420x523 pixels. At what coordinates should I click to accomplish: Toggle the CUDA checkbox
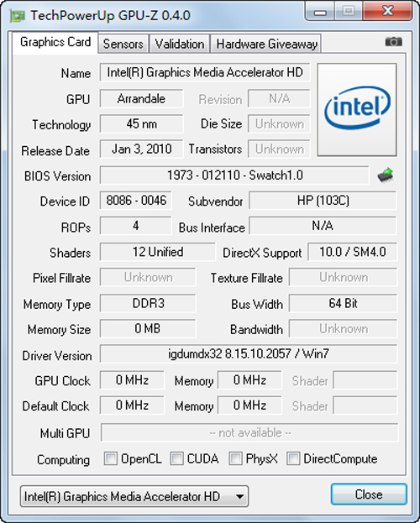(176, 458)
